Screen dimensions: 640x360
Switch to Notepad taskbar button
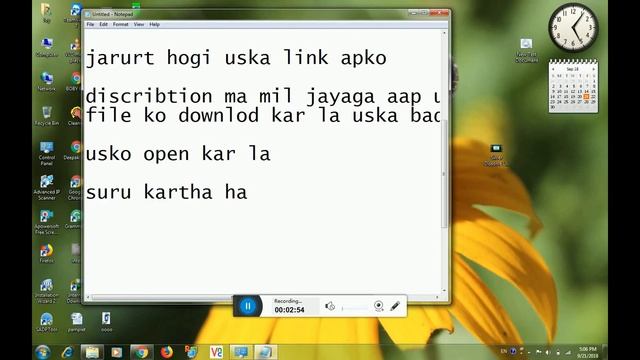266,352
